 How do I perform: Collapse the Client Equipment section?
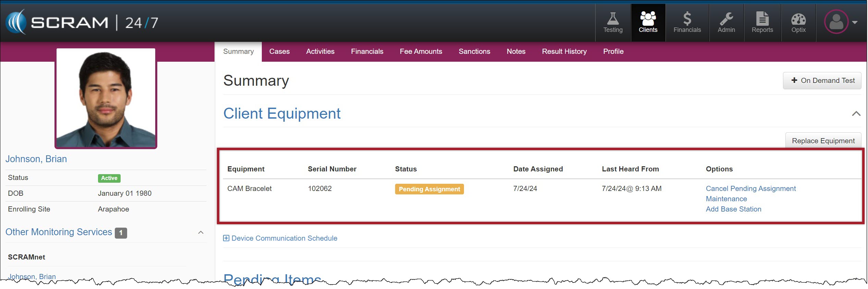click(856, 114)
